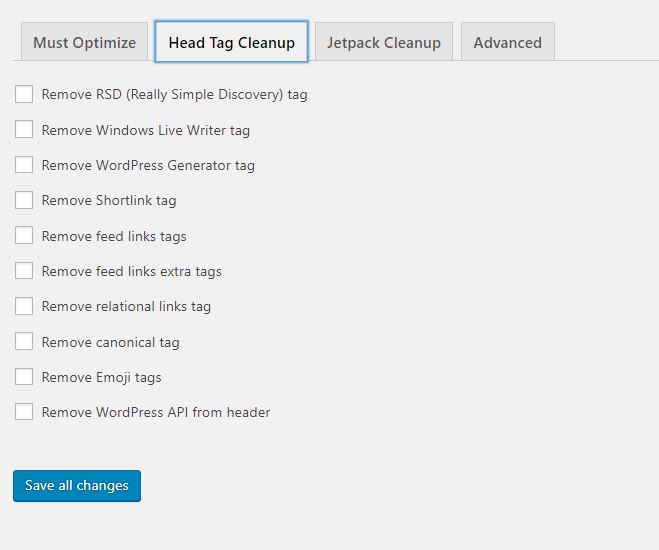659x550 pixels.
Task: Select the Head Tag Cleanup tab
Action: [231, 43]
